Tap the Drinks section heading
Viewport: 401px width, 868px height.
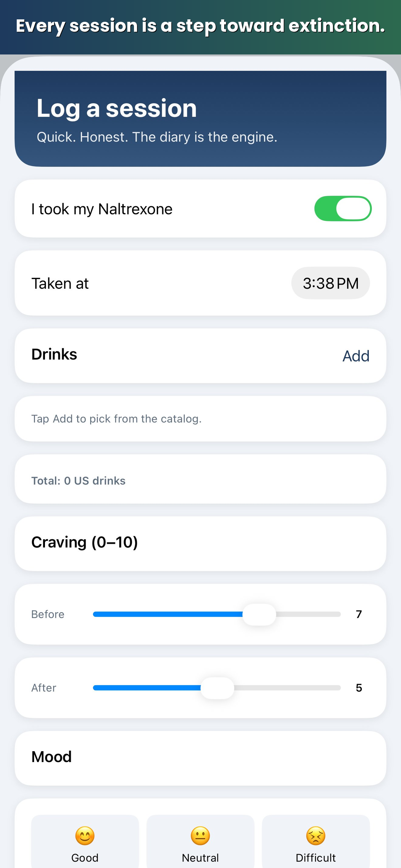pos(54,354)
